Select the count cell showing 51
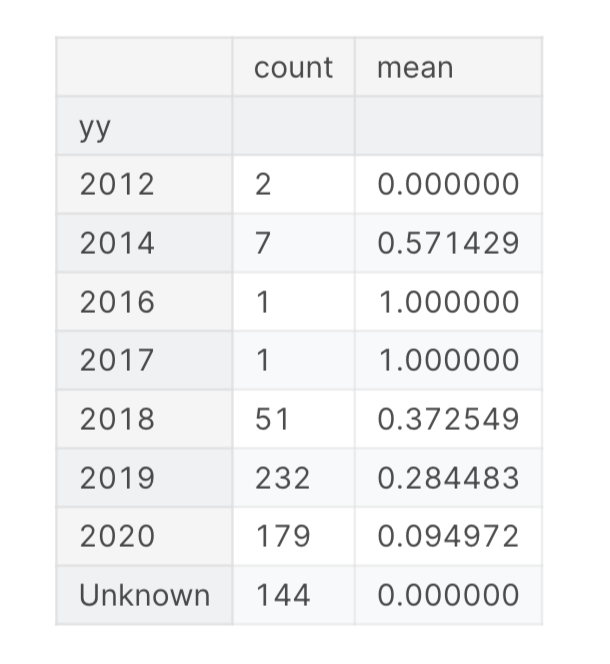Screen dimensions: 610x664 273,419
